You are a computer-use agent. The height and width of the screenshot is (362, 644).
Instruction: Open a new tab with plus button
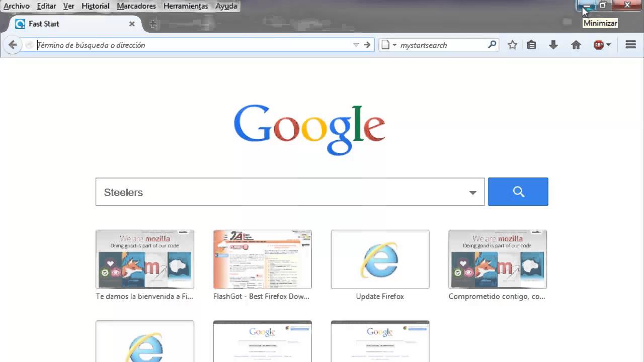tap(153, 24)
